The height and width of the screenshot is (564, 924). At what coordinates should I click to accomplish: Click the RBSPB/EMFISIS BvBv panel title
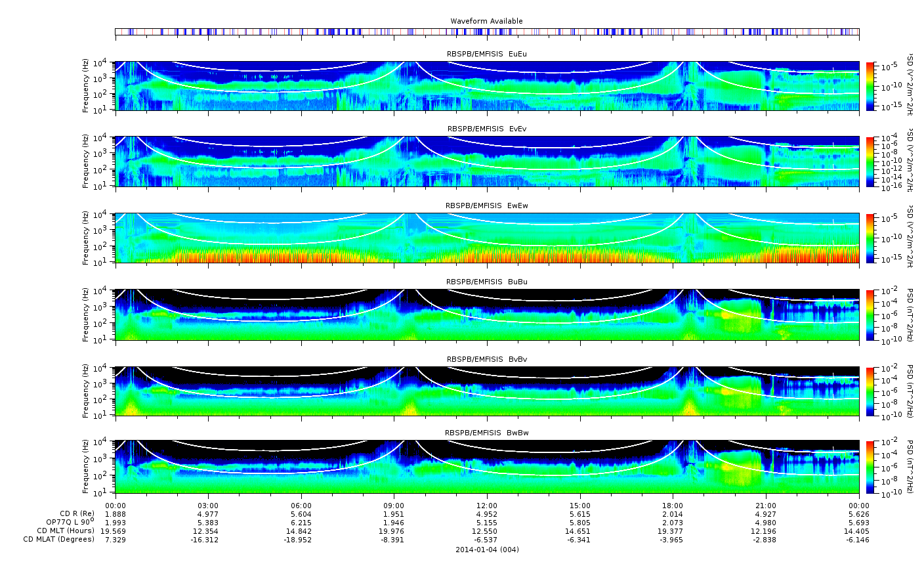coord(486,359)
